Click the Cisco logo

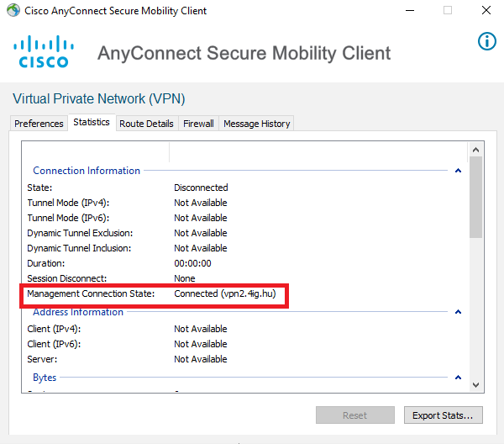44,51
